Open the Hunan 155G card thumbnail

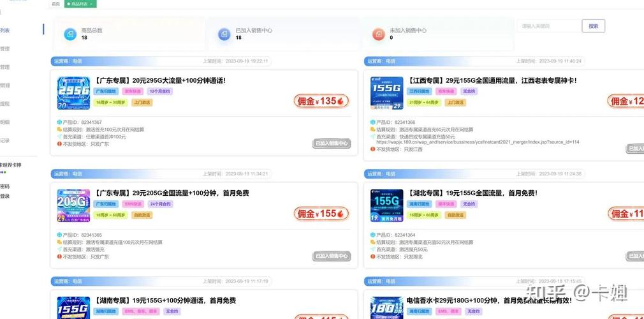click(73, 308)
